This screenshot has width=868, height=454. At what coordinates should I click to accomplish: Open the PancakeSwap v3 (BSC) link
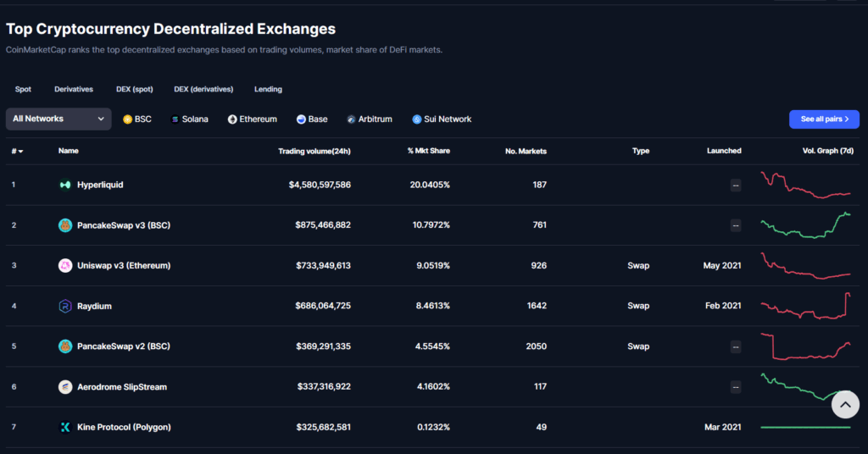[x=124, y=225]
